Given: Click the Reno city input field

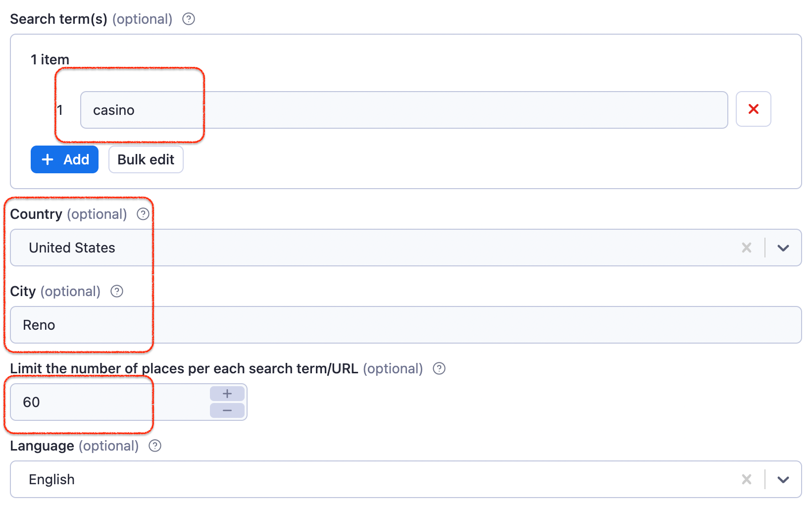Looking at the screenshot, I should 297,325.
